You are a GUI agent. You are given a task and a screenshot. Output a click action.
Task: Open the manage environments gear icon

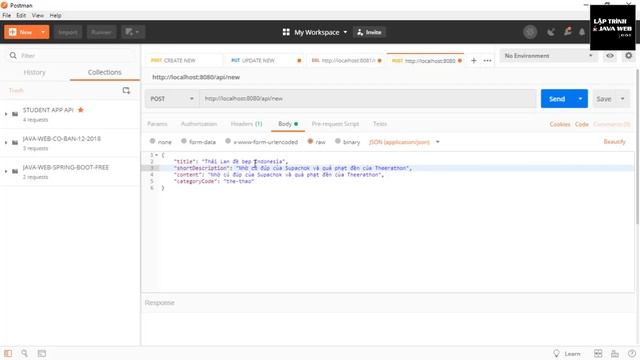(629, 56)
